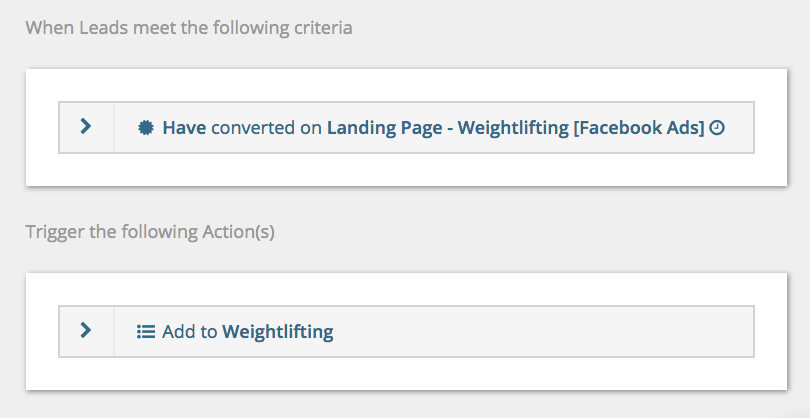Click the 'Add to' action text
The width and height of the screenshot is (810, 418).
pos(190,332)
